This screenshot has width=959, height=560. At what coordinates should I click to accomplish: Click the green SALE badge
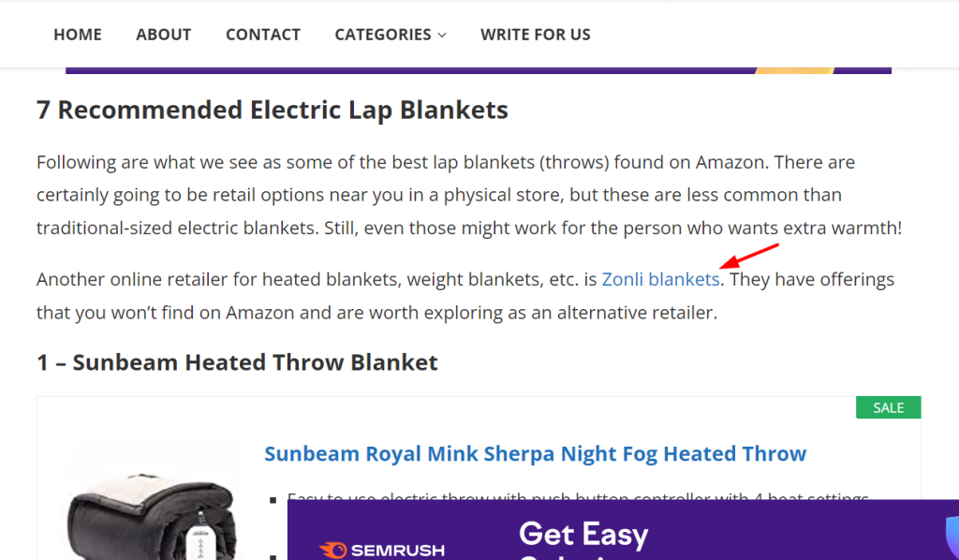point(888,407)
